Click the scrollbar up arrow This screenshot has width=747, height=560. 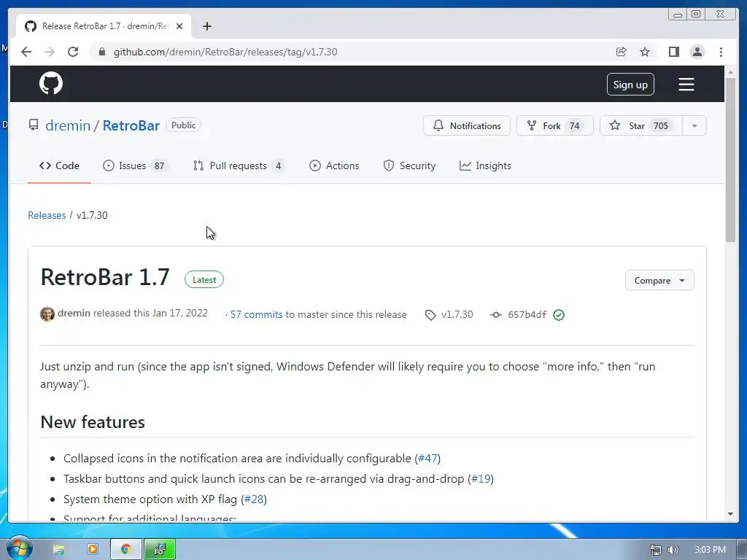click(x=730, y=72)
